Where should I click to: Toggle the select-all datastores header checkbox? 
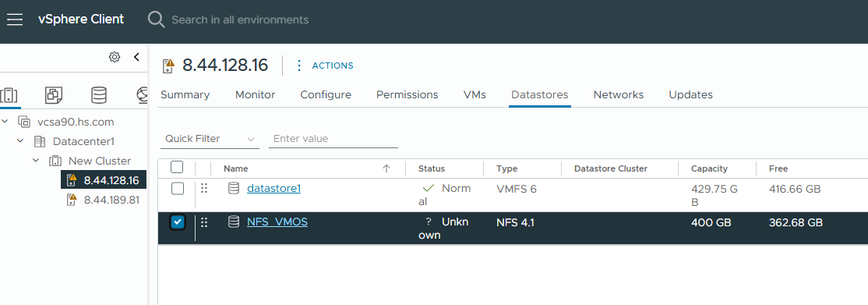tap(177, 167)
